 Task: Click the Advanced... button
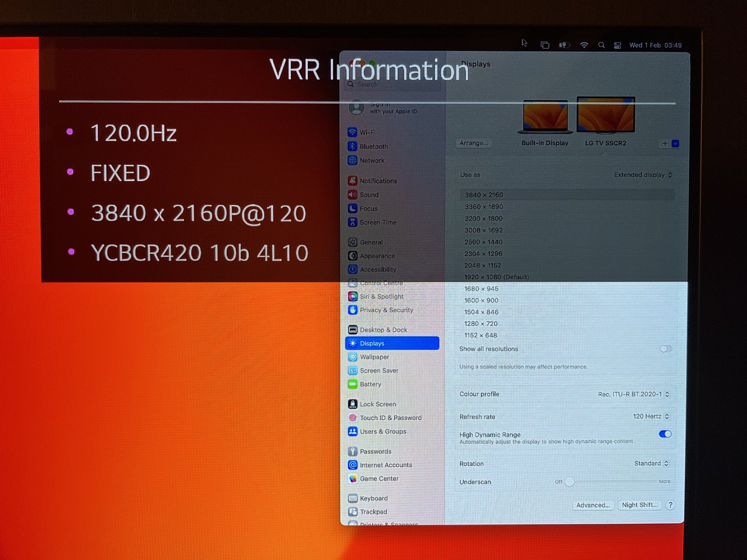tap(593, 505)
